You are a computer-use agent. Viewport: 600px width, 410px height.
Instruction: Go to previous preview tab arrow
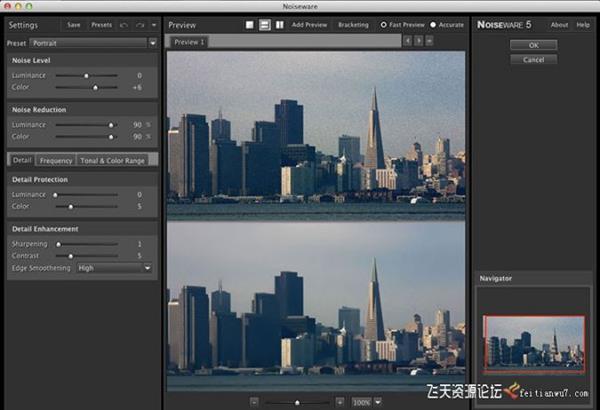[407, 42]
